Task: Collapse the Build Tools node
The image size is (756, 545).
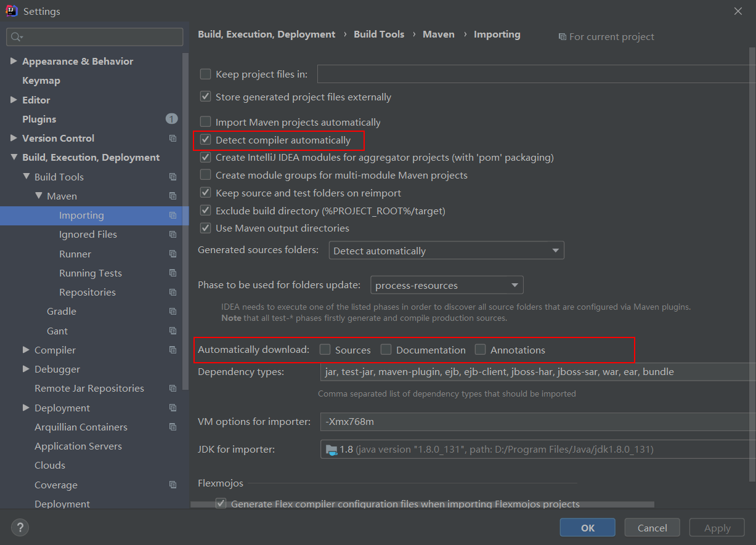Action: 26,177
